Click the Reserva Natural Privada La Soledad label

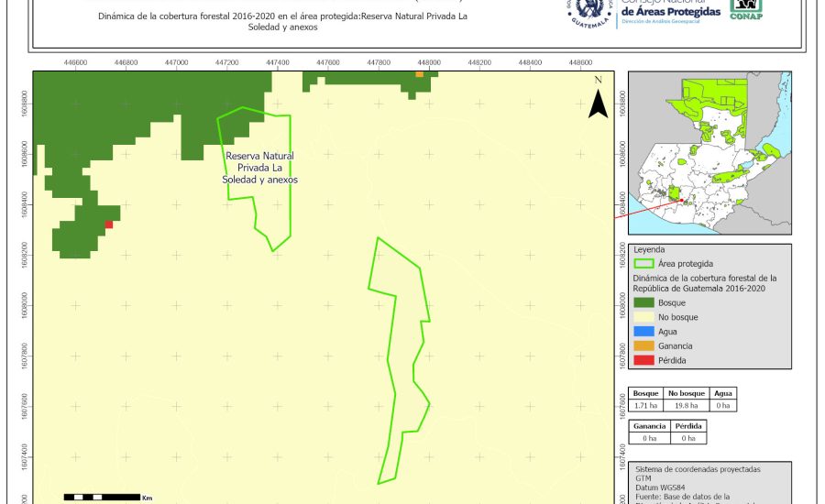pos(259,168)
